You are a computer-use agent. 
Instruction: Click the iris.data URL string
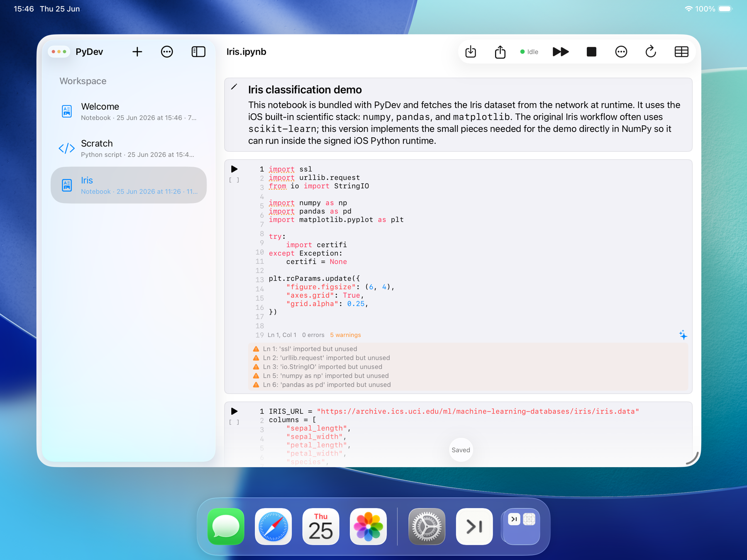(x=478, y=411)
